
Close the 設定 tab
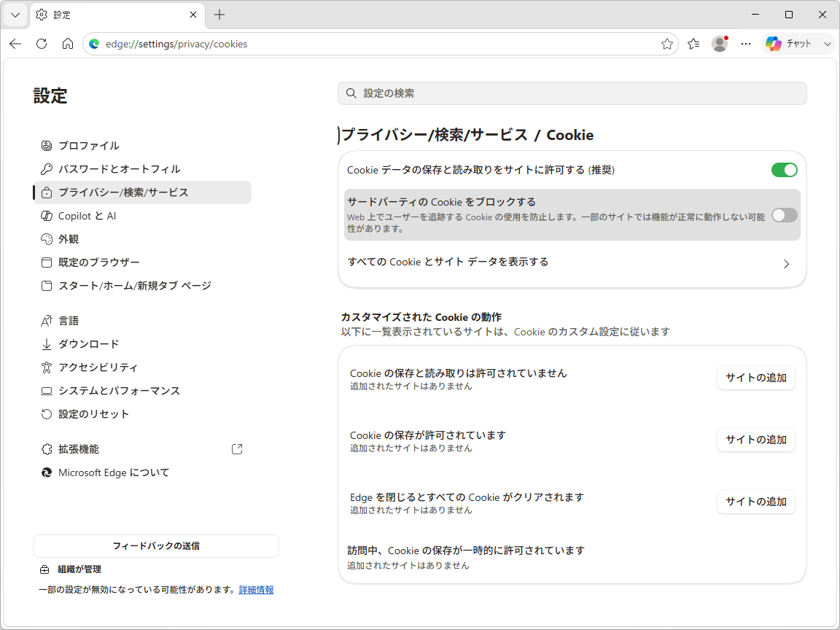(193, 15)
